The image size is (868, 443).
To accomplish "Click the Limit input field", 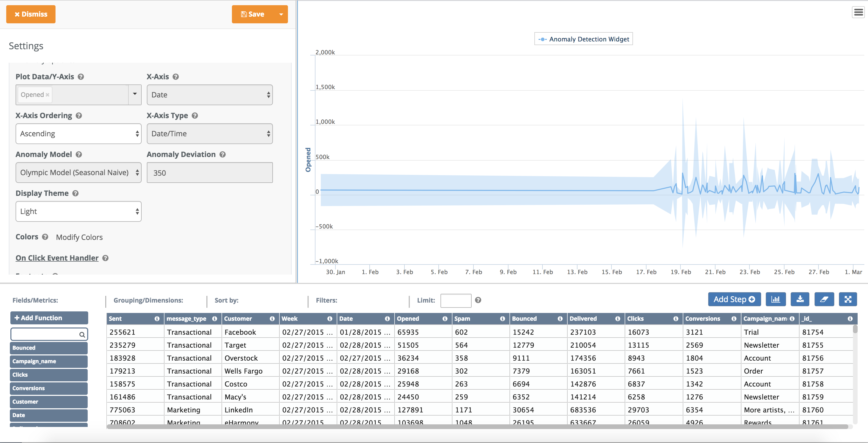I will point(455,299).
